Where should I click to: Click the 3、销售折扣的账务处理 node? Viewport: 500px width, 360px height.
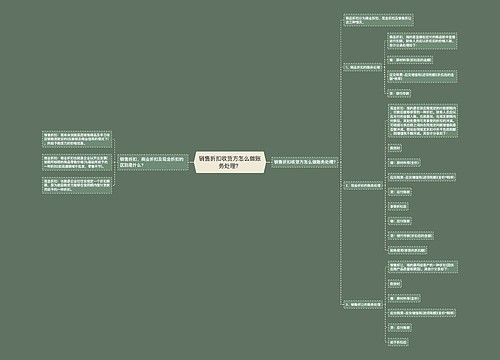click(363, 304)
